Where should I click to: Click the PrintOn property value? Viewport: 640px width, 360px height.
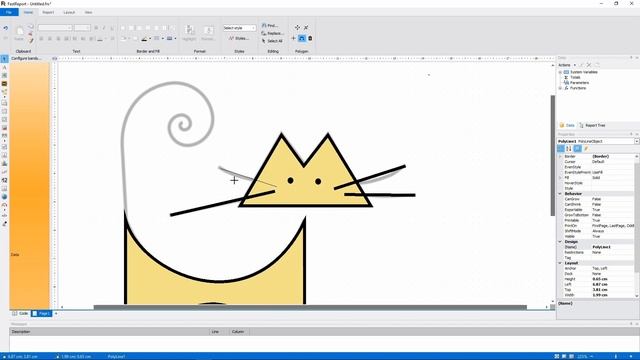[x=613, y=226]
